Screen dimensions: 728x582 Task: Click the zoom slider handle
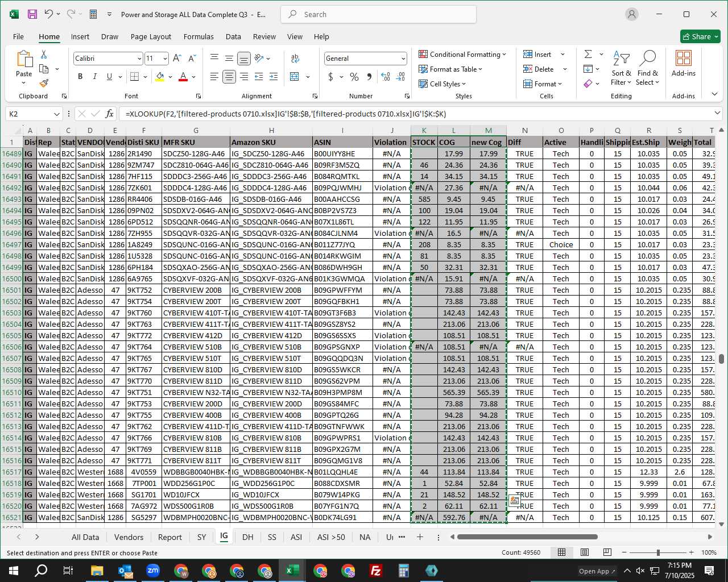658,552
